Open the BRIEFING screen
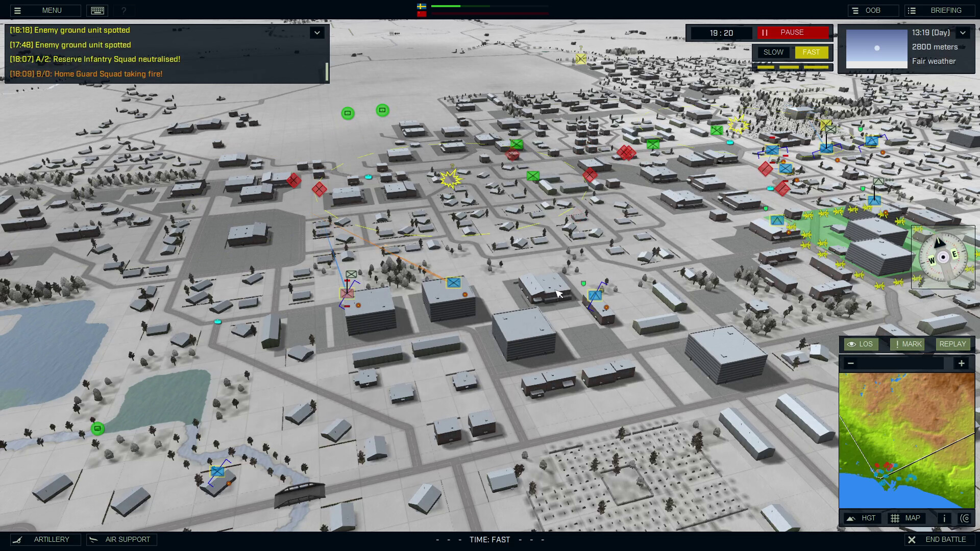This screenshot has height=551, width=980. (940, 10)
